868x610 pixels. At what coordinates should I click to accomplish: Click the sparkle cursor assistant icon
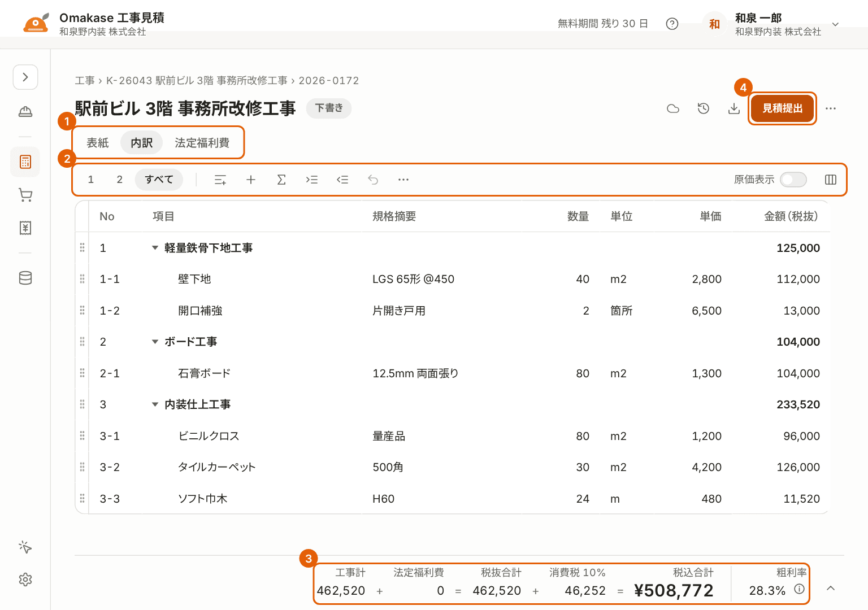[x=25, y=547]
